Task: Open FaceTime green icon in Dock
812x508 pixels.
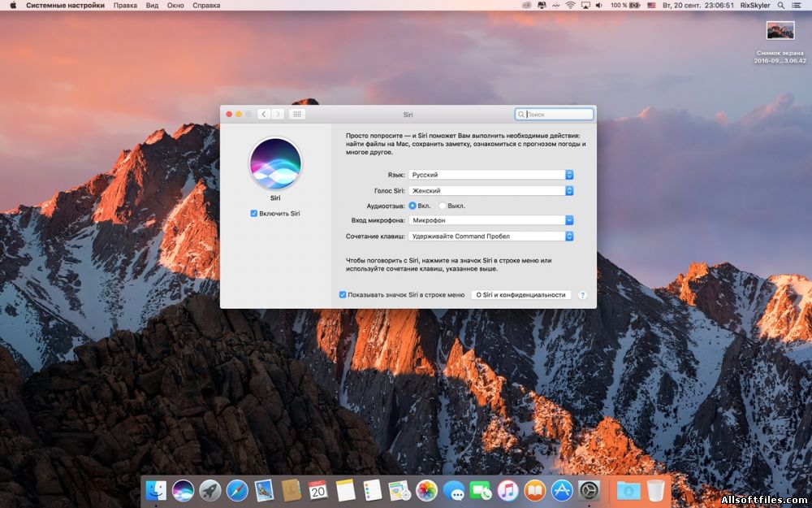Action: coord(481,490)
